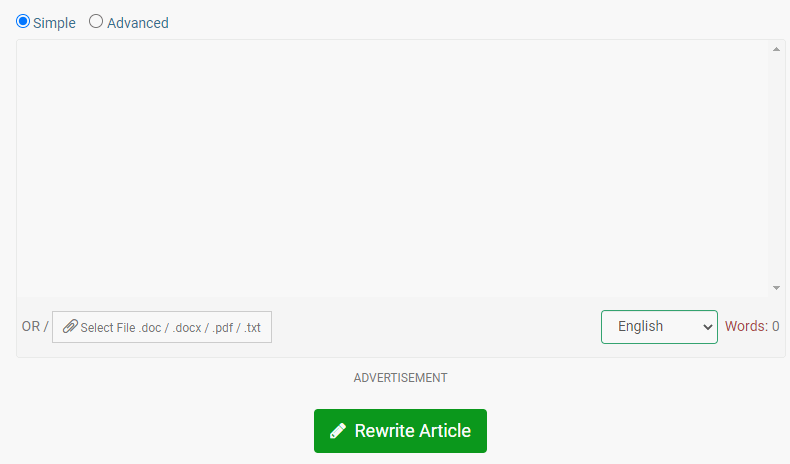Open the English language dropdown

659,327
